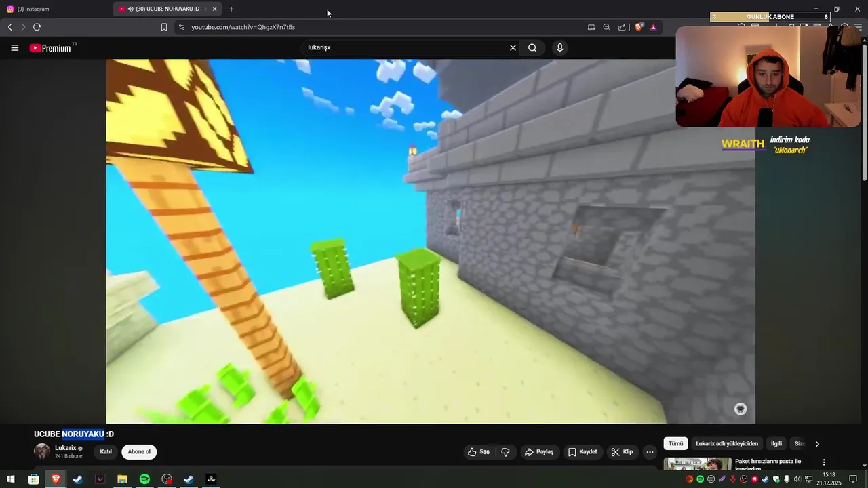This screenshot has width=868, height=488.
Task: Open the Lukarix channel name link
Action: pos(66,448)
